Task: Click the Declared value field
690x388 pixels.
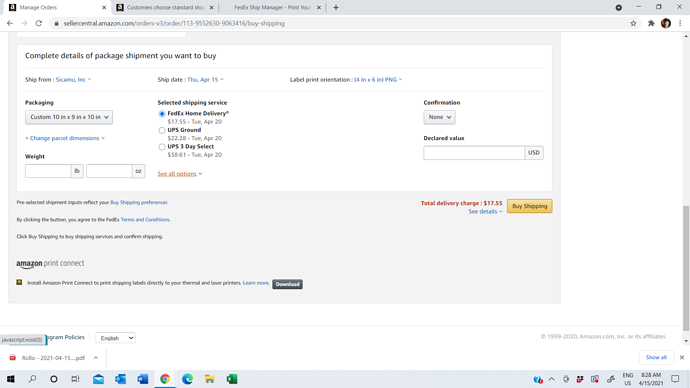Action: (474, 153)
